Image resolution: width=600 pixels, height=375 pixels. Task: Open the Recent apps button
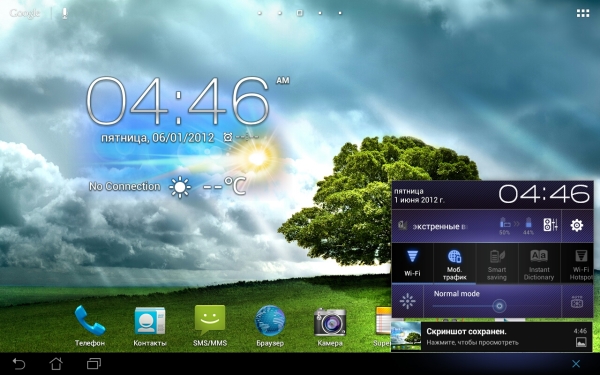pos(94,364)
